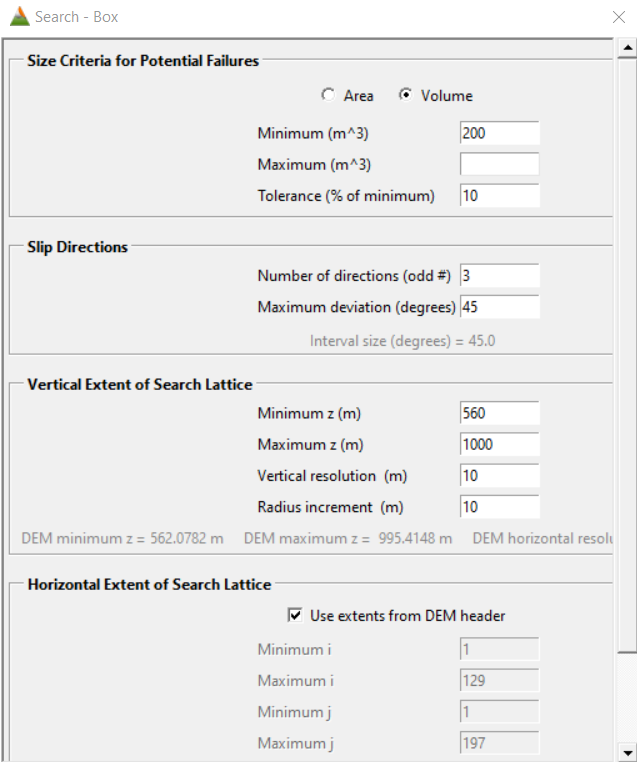The image size is (637, 762).
Task: Click the Tolerance (% of minimum) field
Action: (x=499, y=195)
